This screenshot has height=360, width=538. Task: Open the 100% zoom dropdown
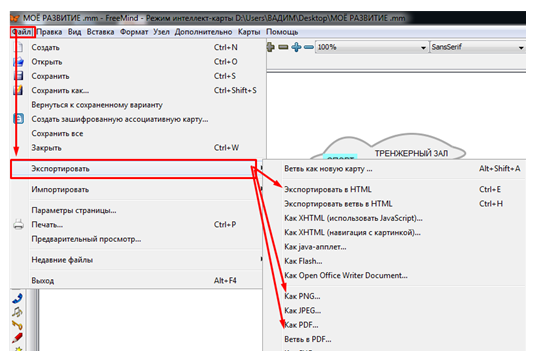pos(372,47)
